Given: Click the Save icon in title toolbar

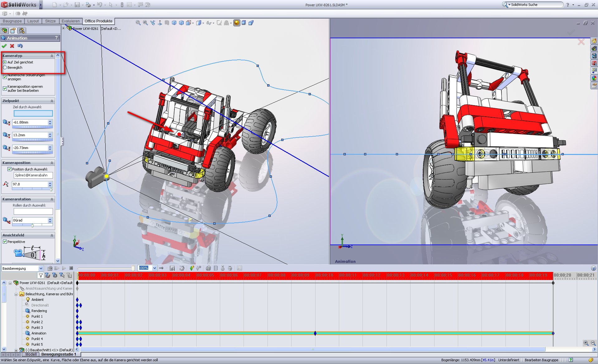Looking at the screenshot, I should (77, 5).
